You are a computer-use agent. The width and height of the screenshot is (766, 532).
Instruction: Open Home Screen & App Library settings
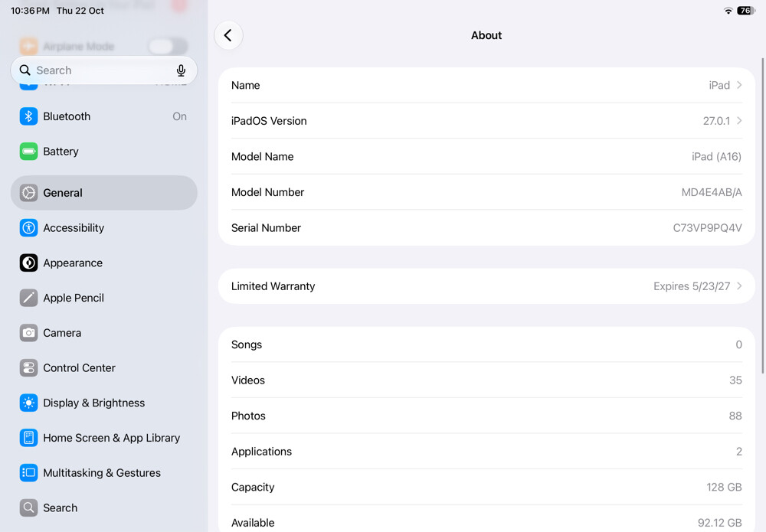point(104,438)
